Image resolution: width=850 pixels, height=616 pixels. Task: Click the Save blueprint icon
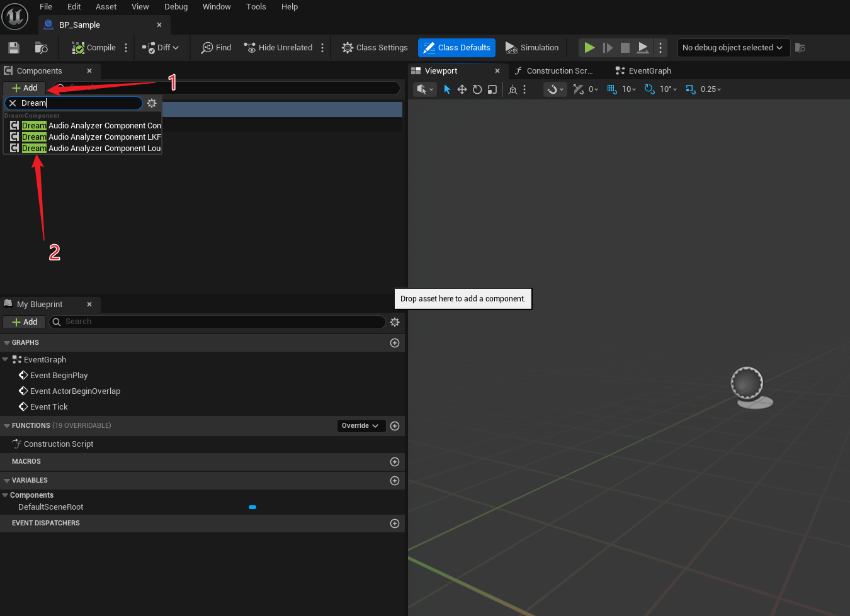14,48
